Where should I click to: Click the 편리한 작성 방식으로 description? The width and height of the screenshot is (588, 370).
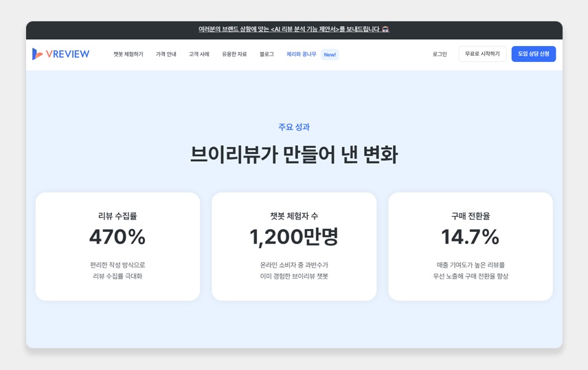(117, 265)
